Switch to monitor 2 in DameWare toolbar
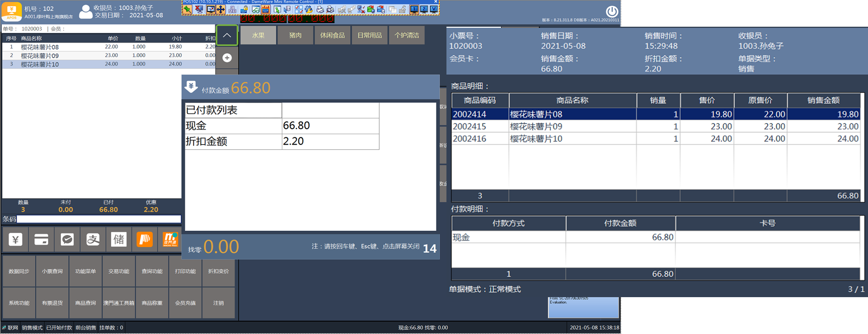The width and height of the screenshot is (868, 334). (424, 9)
